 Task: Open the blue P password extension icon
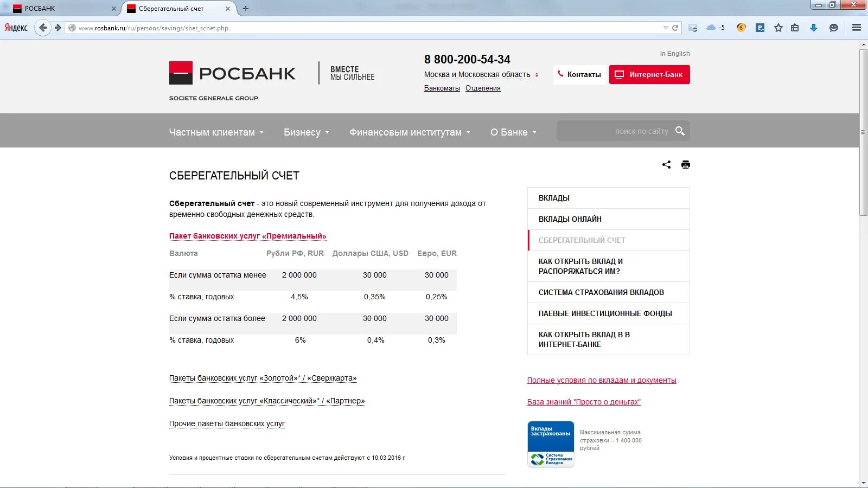pos(760,28)
